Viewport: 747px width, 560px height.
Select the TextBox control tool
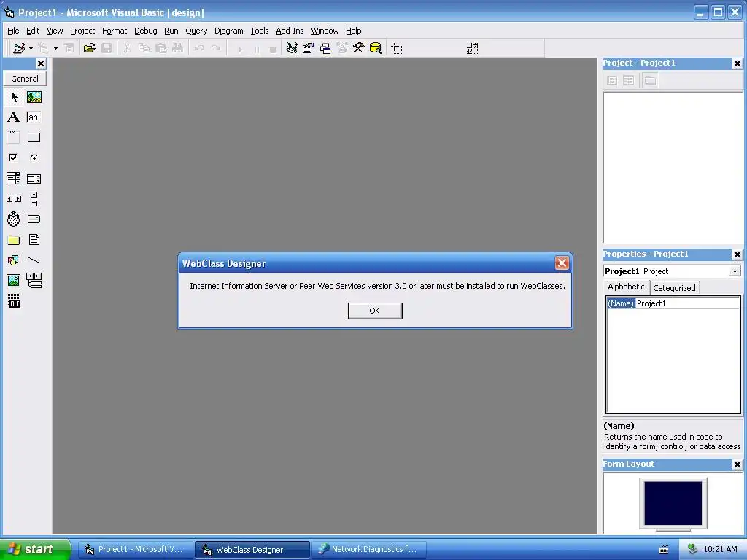point(34,117)
